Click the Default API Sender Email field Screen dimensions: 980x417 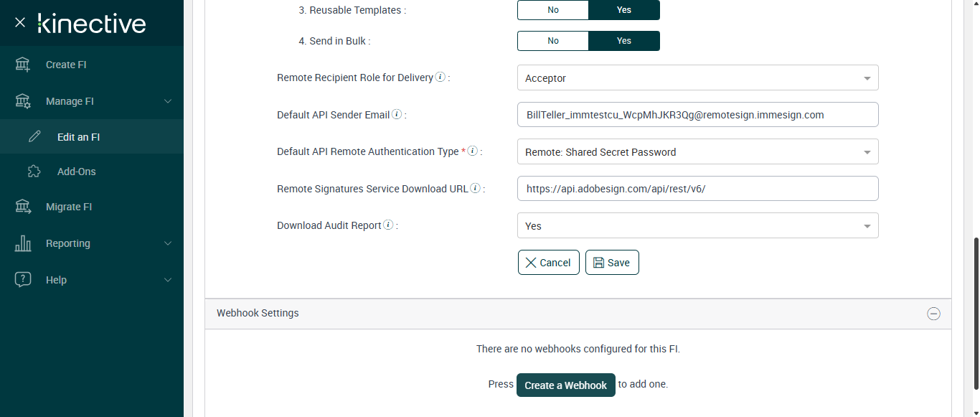click(x=697, y=115)
